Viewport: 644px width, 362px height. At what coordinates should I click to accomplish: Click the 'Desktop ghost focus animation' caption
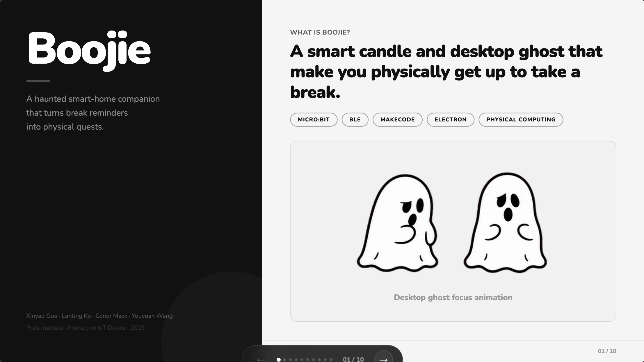pos(453,298)
